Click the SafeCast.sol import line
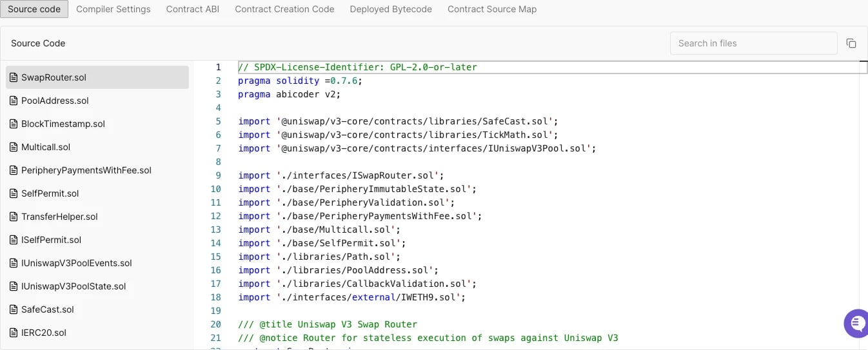 click(398, 121)
